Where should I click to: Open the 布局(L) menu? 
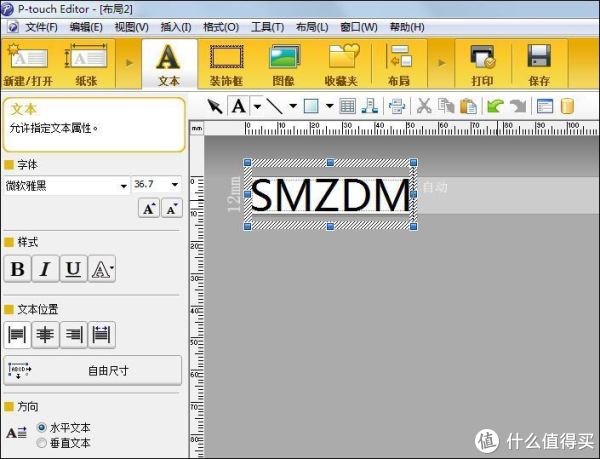click(312, 27)
